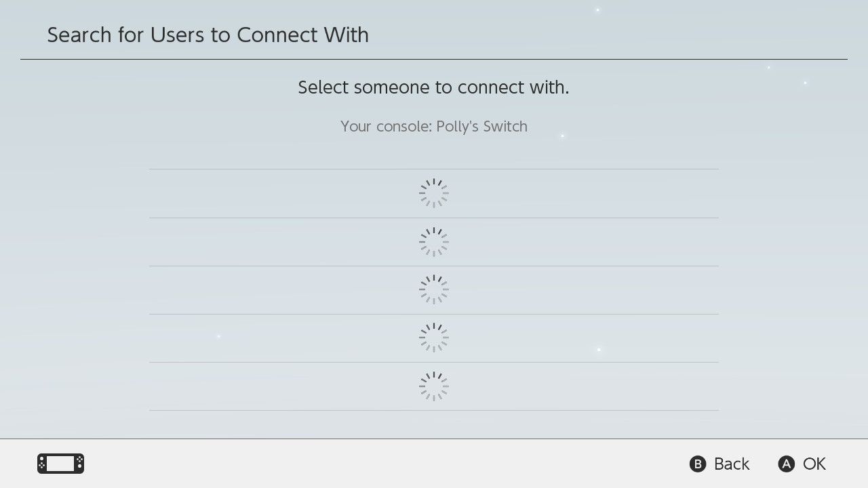The image size is (868, 488).
Task: Click the "Select someone to connect with." text
Action: pos(433,87)
